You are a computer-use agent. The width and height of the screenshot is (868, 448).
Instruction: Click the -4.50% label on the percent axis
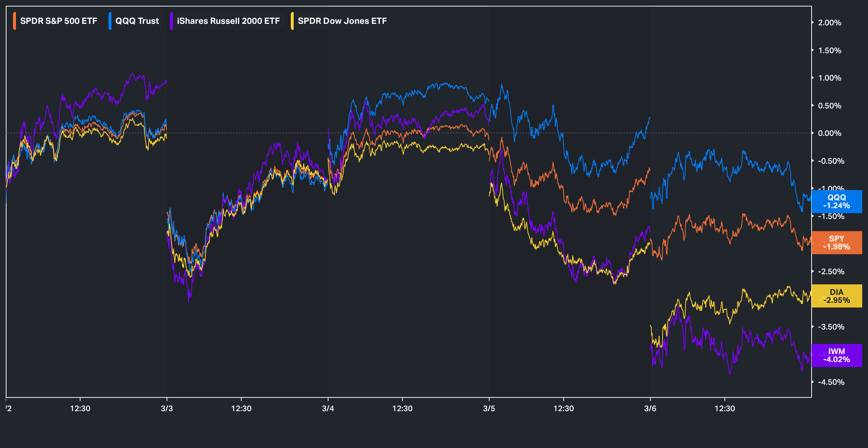click(831, 382)
